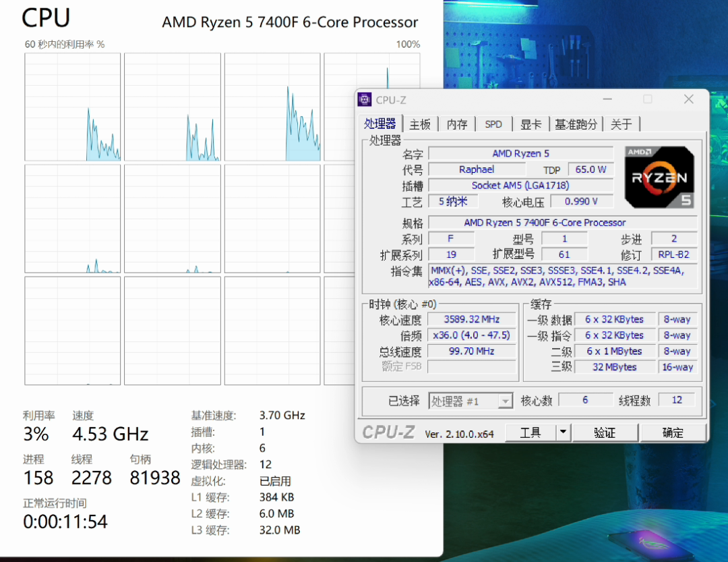The width and height of the screenshot is (728, 562).
Task: Click the 倍频 value x36.0 (4.0 - 47.5)
Action: tap(471, 335)
